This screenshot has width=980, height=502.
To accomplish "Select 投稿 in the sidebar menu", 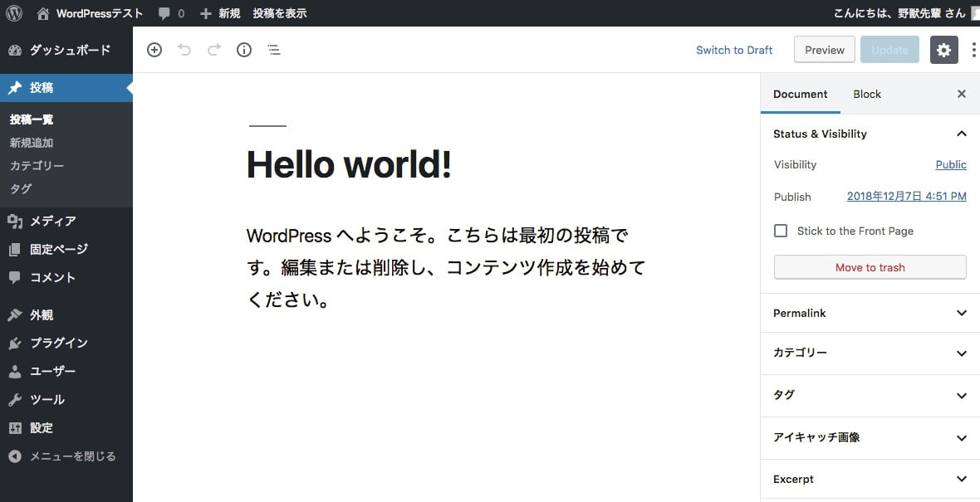I will click(x=66, y=88).
